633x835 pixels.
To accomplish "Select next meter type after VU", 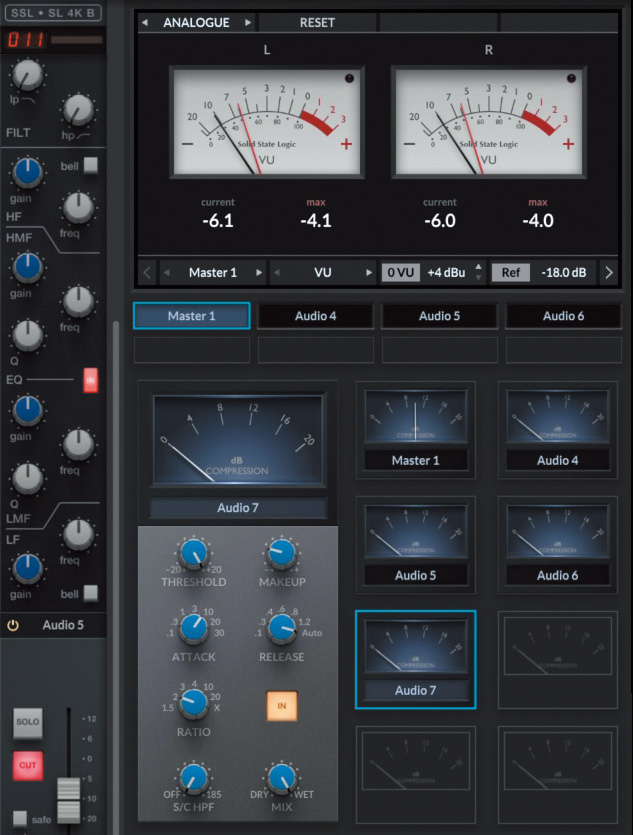I will [368, 273].
